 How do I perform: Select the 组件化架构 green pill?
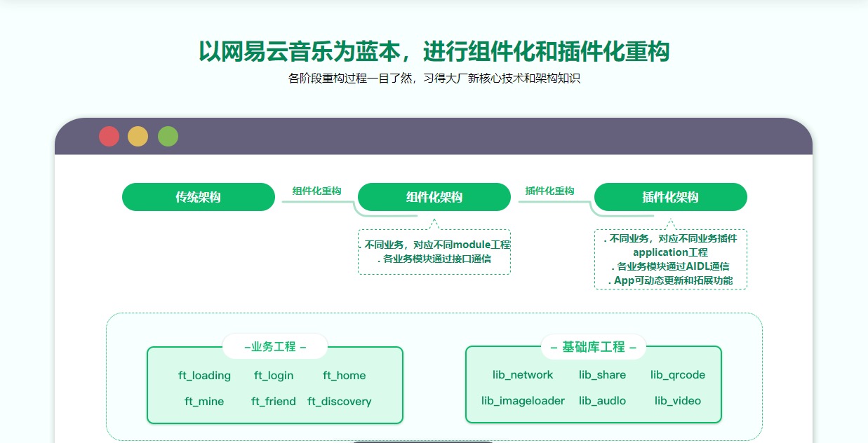[434, 197]
